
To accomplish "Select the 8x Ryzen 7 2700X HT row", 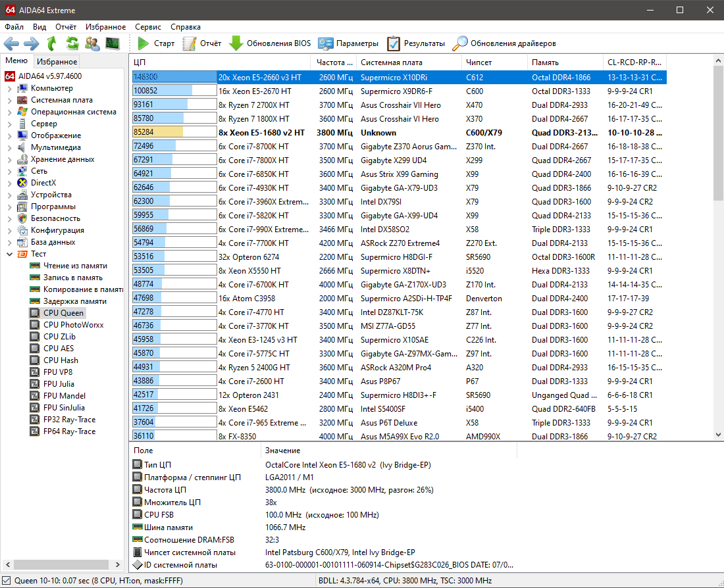I will click(399, 105).
